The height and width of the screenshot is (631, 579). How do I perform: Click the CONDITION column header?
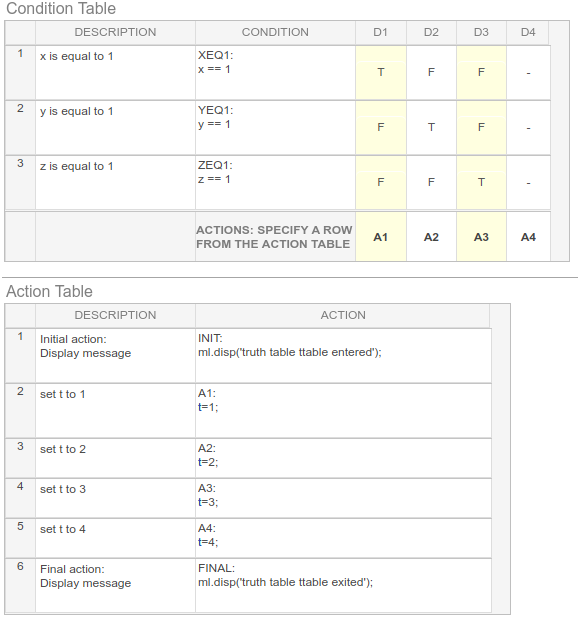pos(275,32)
